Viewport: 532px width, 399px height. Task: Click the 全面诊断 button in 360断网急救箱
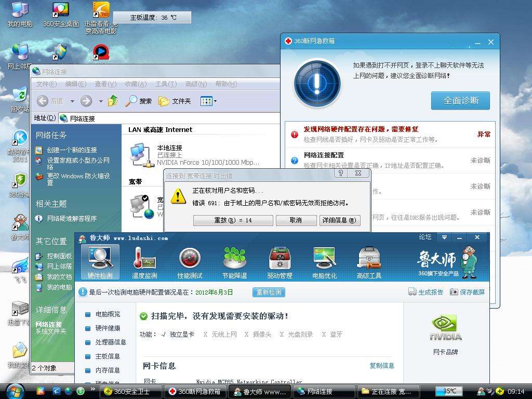pyautogui.click(x=460, y=101)
